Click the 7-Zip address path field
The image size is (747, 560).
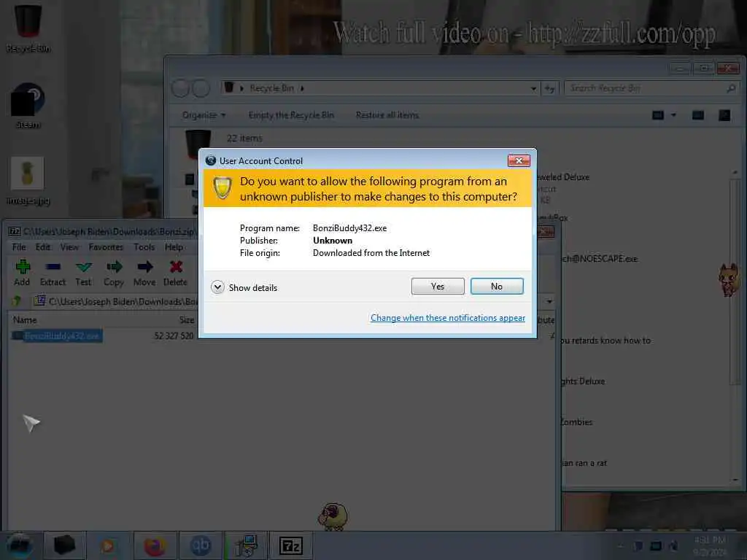point(293,301)
